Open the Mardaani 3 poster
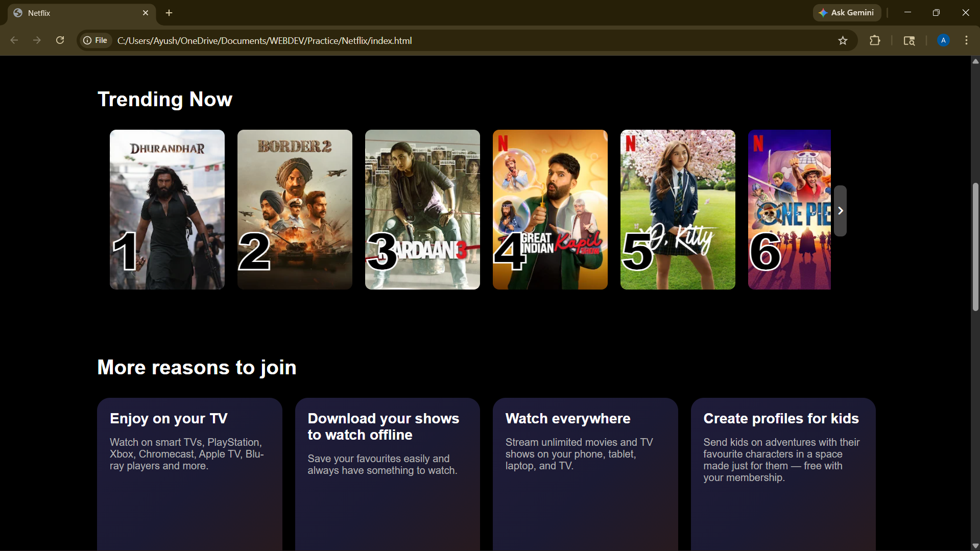Viewport: 980px width, 551px height. tap(422, 209)
